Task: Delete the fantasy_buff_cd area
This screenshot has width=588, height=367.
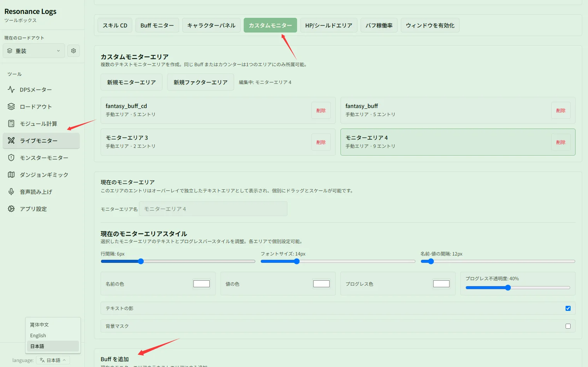Action: tap(321, 110)
